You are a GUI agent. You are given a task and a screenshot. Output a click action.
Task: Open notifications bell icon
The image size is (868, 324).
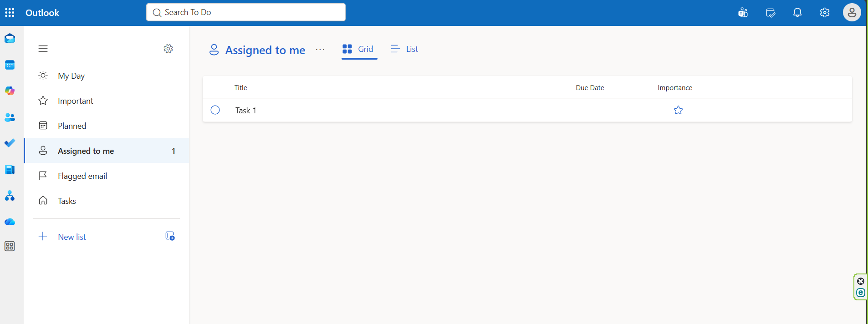pyautogui.click(x=797, y=13)
